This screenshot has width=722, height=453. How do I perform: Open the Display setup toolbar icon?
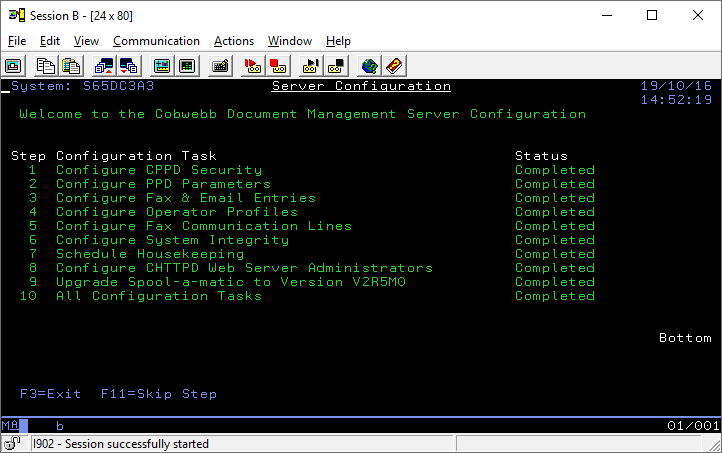[x=162, y=66]
